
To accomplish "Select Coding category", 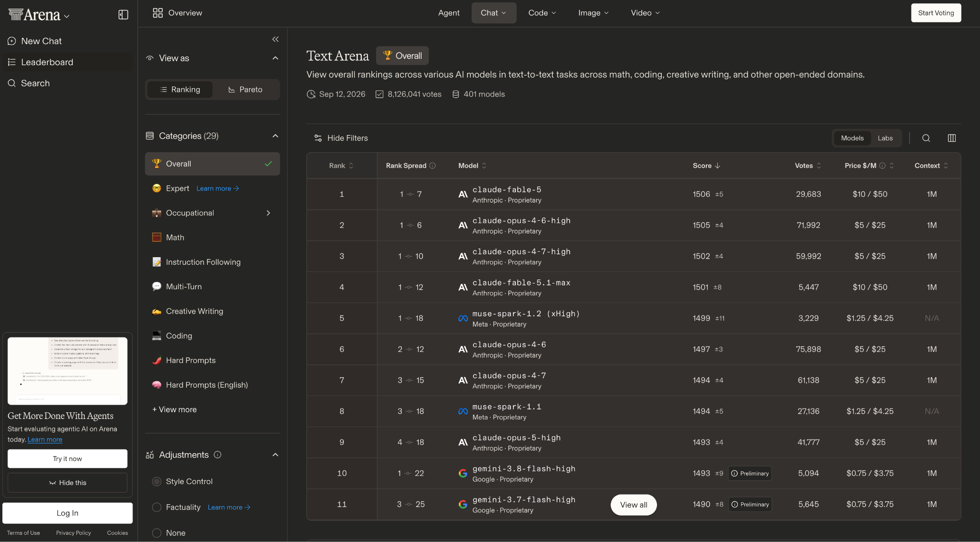I will click(212, 336).
